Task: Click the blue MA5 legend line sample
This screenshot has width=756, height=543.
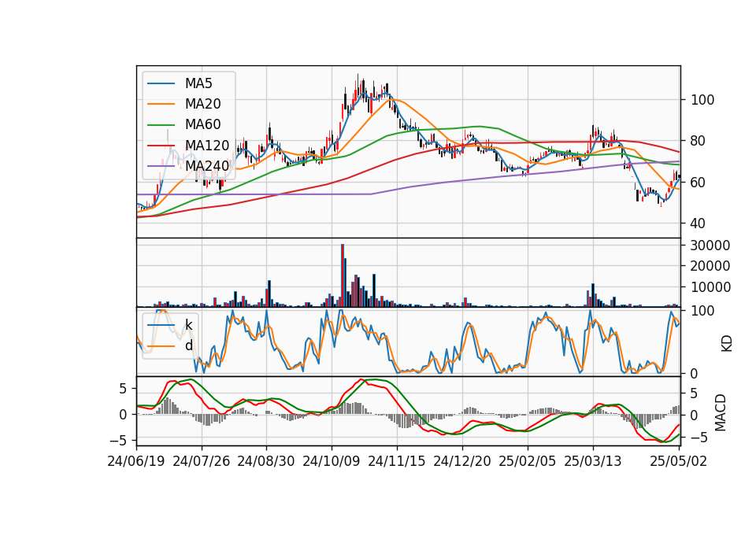Action: point(161,84)
